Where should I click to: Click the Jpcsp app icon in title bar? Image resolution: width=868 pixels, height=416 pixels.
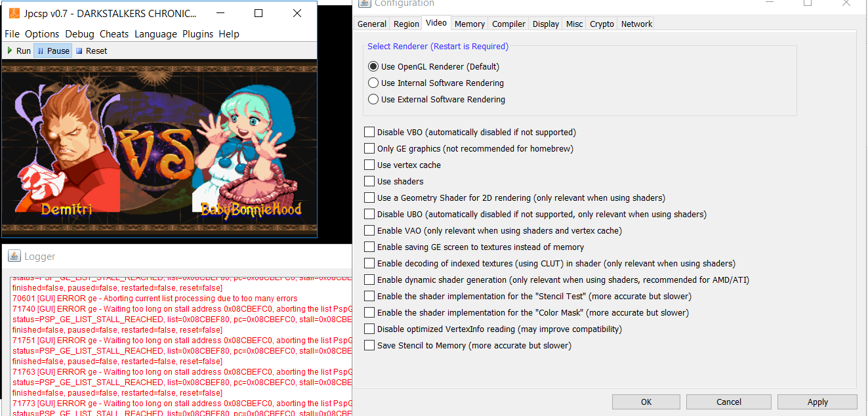14,13
